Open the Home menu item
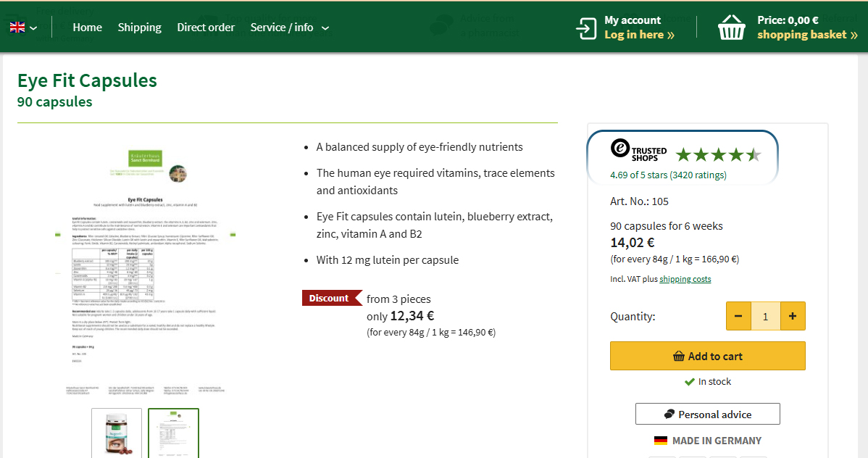Viewport: 868px width, 458px height. pos(87,28)
